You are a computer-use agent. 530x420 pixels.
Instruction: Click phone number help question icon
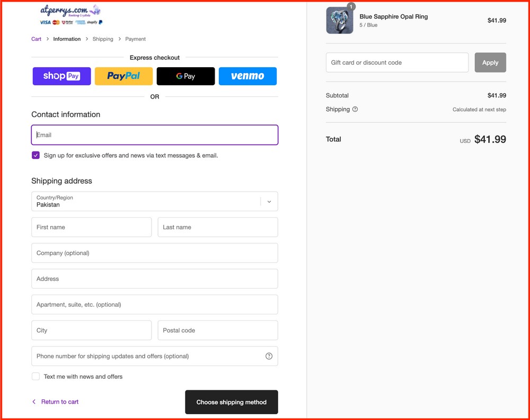(269, 356)
